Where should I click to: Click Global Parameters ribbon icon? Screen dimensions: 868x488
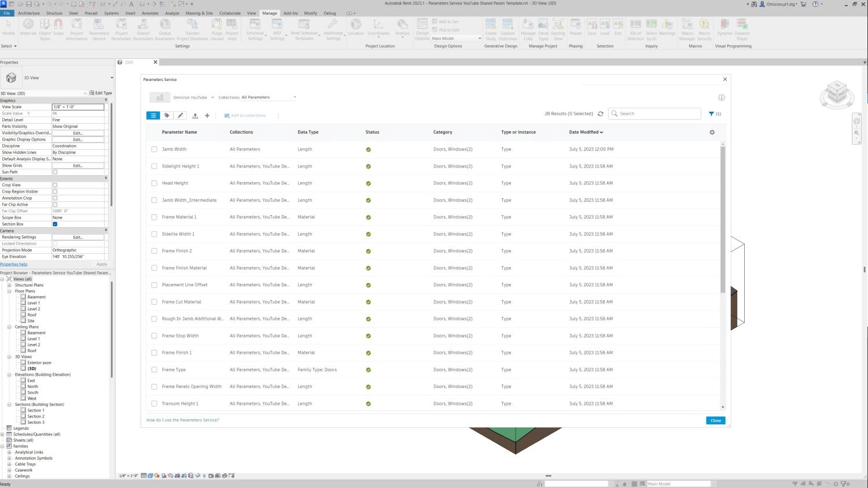click(165, 29)
